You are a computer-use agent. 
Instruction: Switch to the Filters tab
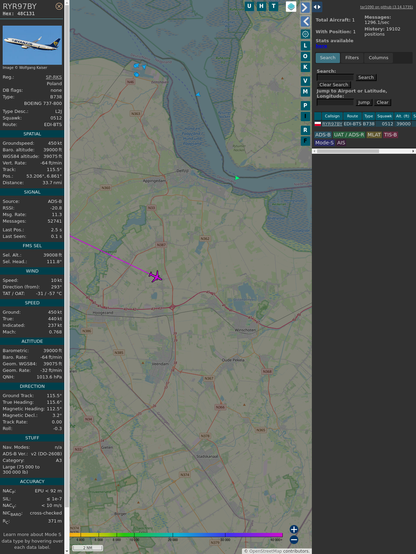pyautogui.click(x=352, y=58)
